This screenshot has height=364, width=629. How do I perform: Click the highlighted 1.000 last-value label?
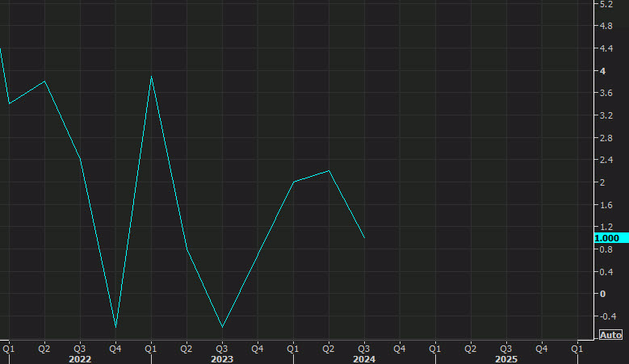tap(611, 238)
